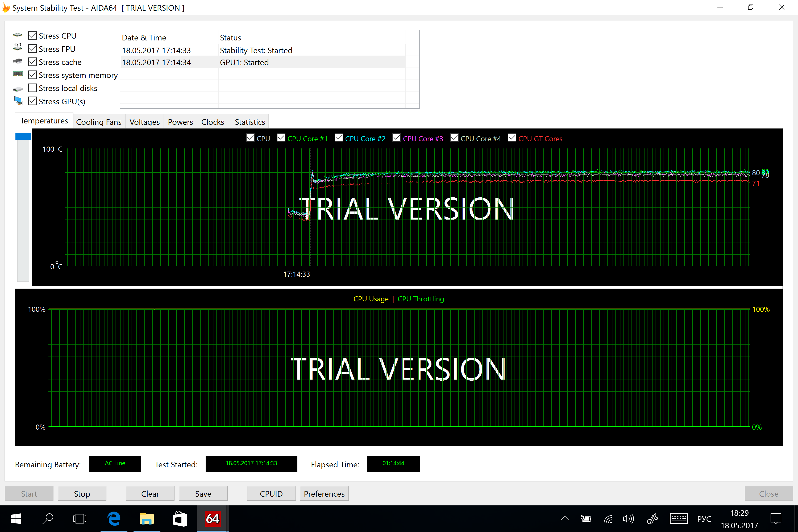This screenshot has height=532, width=798.
Task: Switch to the Powers tab
Action: coord(181,122)
